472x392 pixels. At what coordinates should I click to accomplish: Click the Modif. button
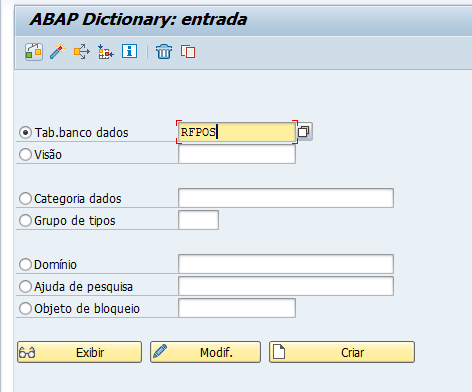click(x=205, y=352)
